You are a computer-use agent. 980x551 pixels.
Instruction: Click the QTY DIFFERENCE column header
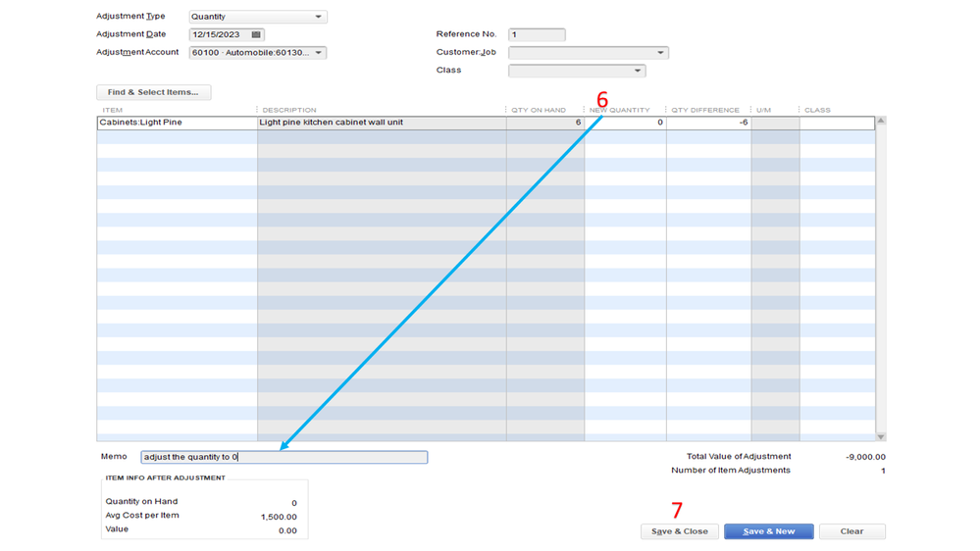(x=705, y=110)
